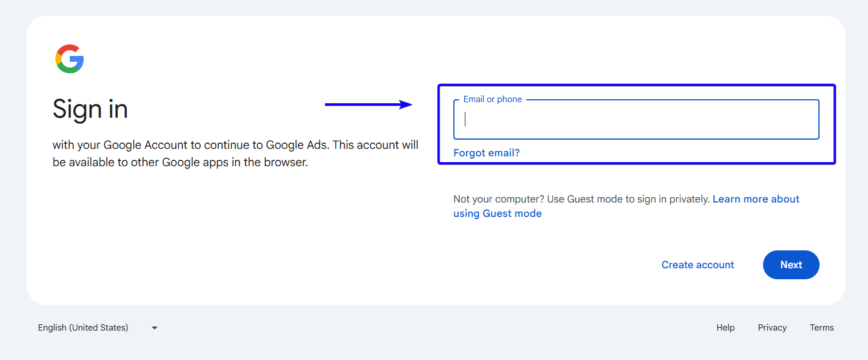Expand the language selector arrow
Image resolution: width=868 pixels, height=360 pixels.
(x=154, y=328)
